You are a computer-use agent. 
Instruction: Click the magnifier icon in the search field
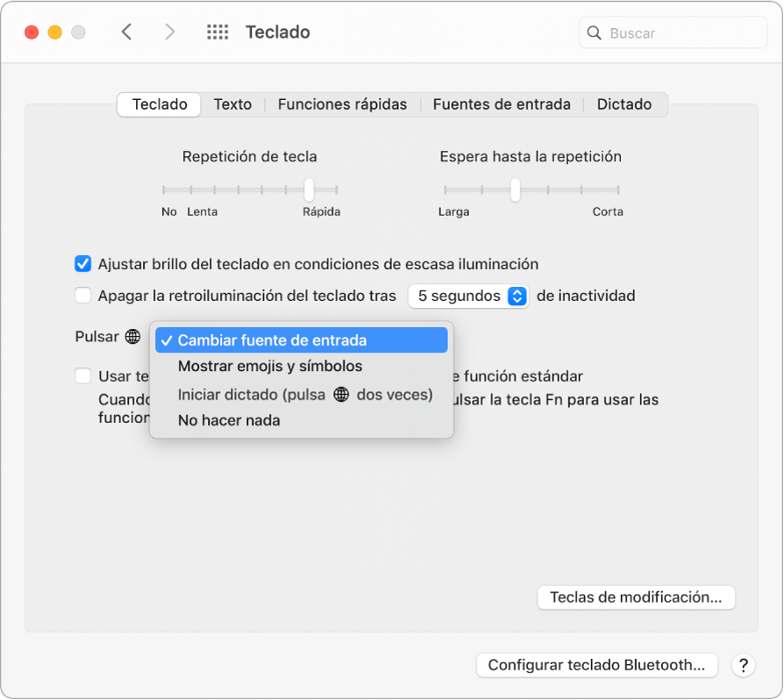pyautogui.click(x=594, y=32)
